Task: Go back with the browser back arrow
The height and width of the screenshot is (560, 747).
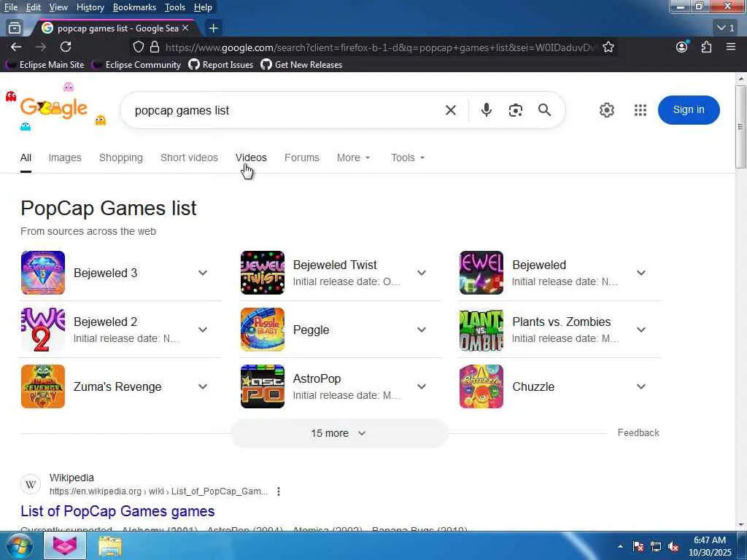Action: point(16,47)
